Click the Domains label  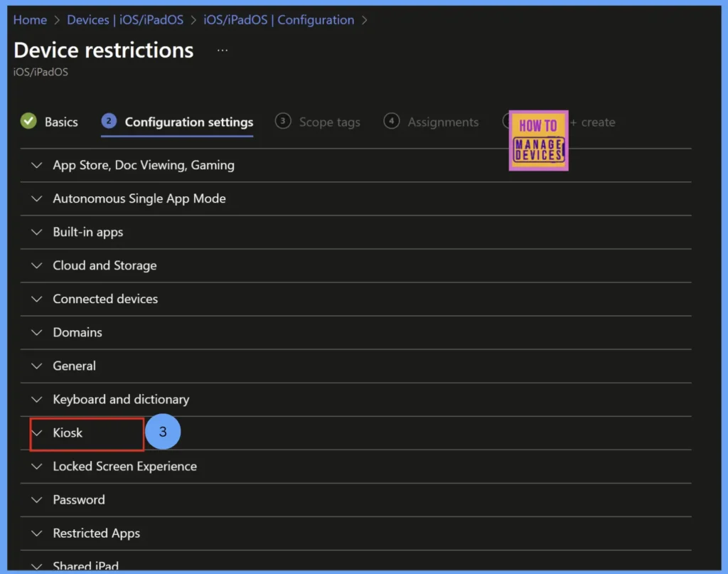pos(77,332)
